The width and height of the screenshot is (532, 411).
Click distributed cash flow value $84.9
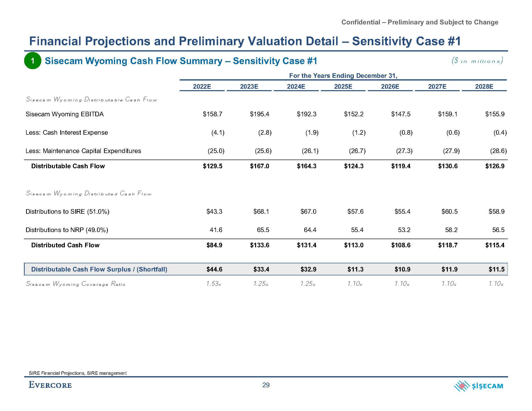click(x=214, y=245)
